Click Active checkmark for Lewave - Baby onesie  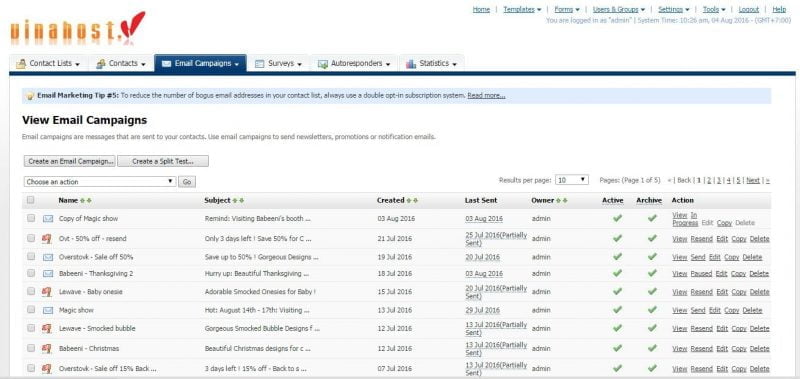(x=617, y=291)
